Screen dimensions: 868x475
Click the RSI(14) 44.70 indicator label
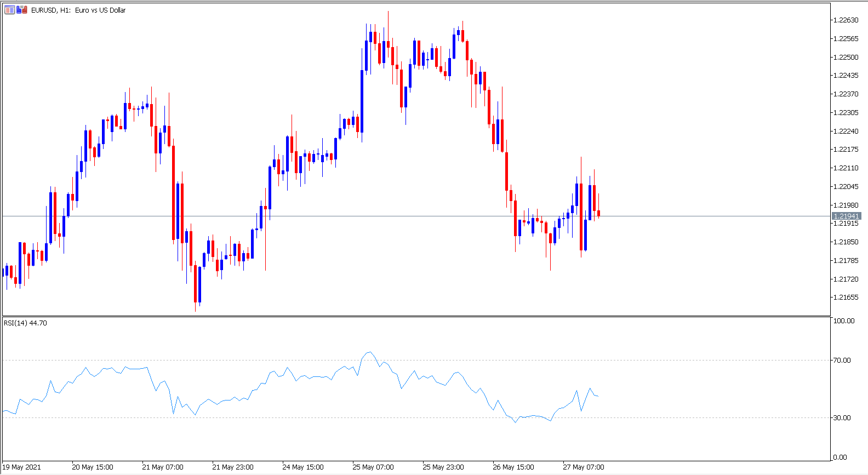click(x=25, y=323)
